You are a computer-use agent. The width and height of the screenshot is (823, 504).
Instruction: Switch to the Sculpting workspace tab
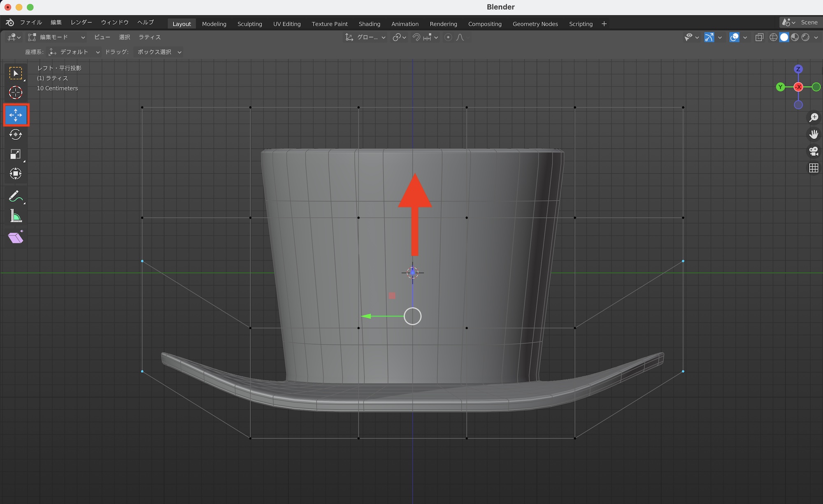[249, 24]
